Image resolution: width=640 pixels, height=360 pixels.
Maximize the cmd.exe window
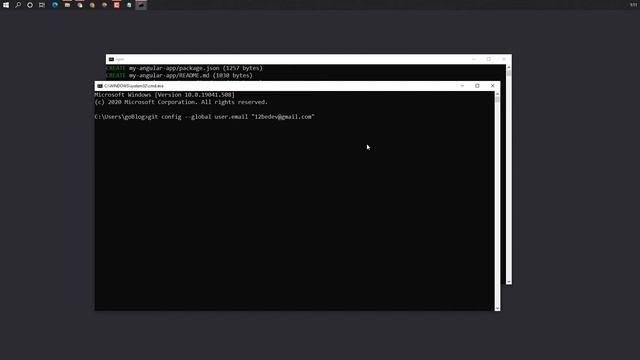[x=477, y=86]
